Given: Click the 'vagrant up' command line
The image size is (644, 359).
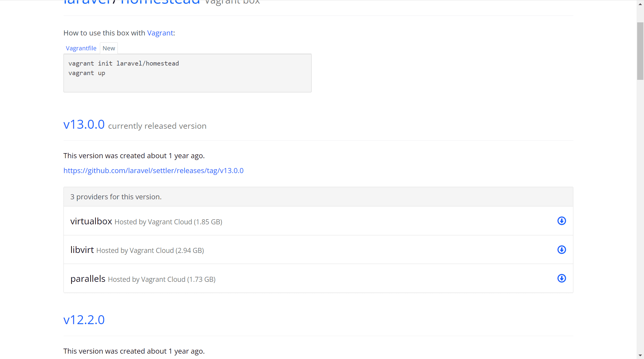Looking at the screenshot, I should [87, 73].
